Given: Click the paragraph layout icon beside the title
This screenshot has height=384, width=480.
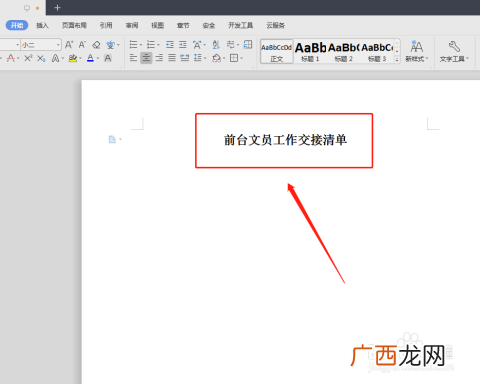Looking at the screenshot, I should (x=112, y=139).
